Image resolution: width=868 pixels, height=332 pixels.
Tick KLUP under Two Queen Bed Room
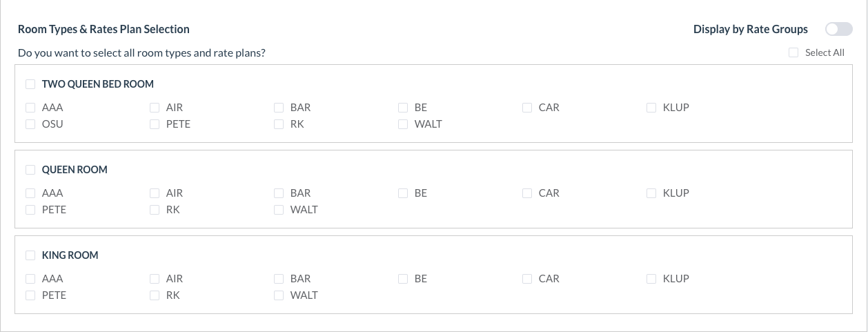coord(651,108)
